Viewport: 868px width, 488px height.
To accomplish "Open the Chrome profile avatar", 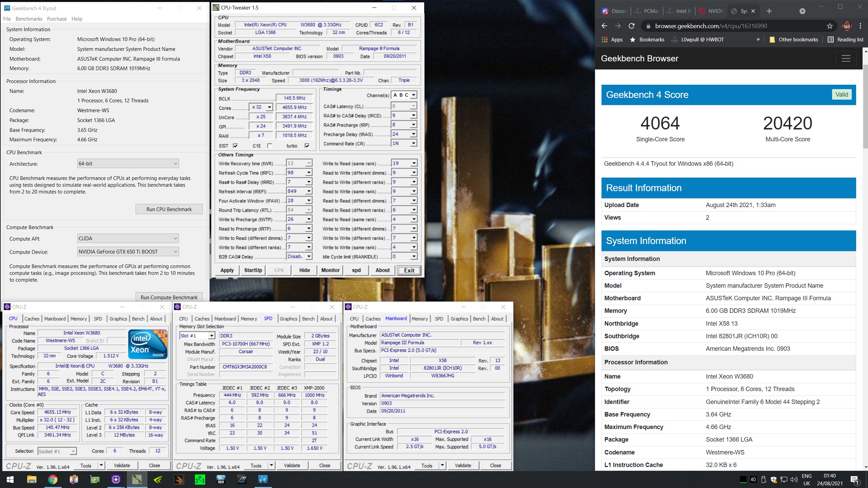I will click(847, 26).
